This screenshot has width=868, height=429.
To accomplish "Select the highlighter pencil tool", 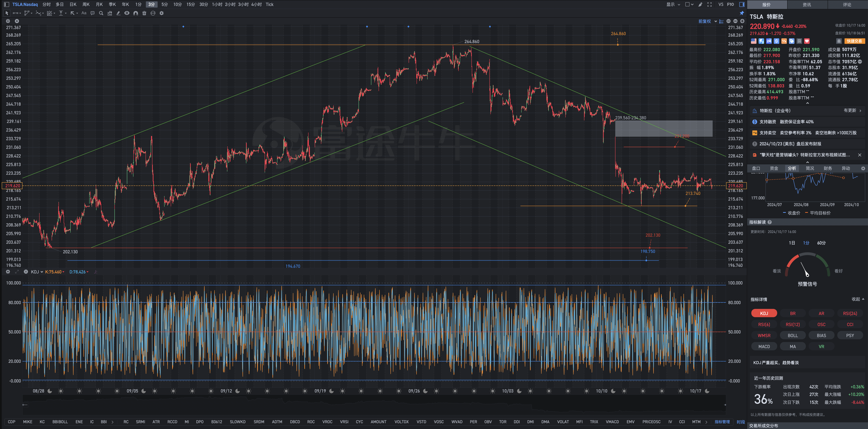I will (118, 13).
